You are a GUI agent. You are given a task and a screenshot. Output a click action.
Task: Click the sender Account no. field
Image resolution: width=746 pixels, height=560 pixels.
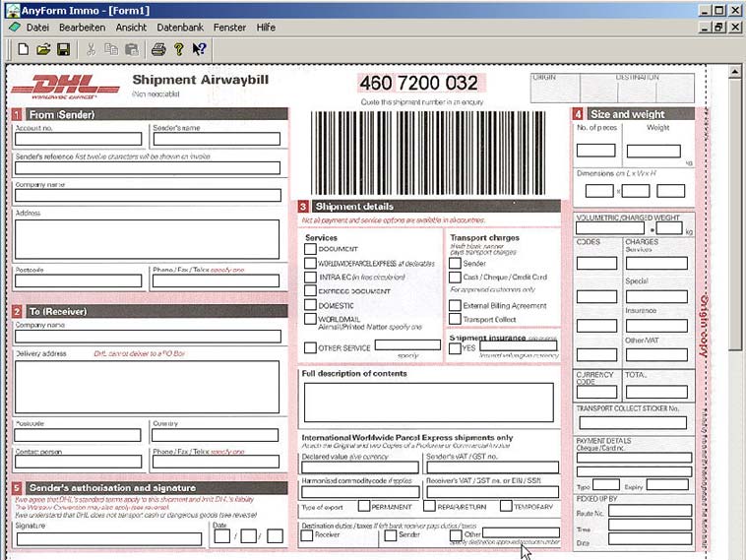coord(79,139)
